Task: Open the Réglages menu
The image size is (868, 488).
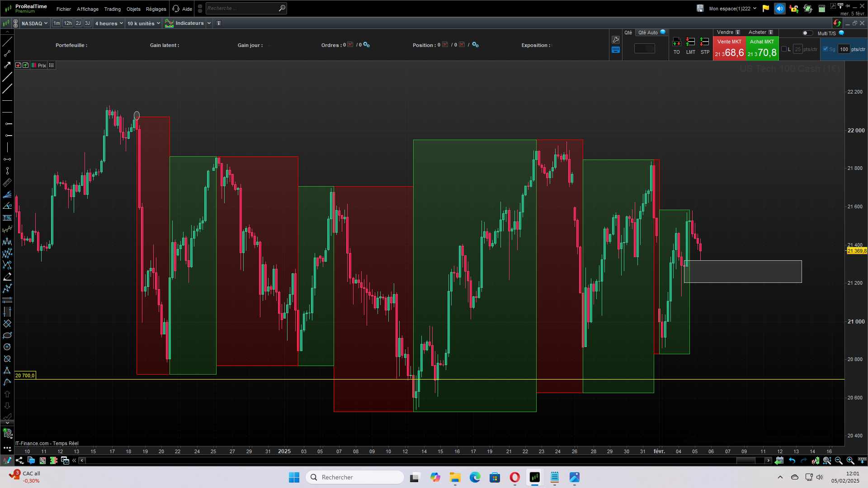Action: pos(156,9)
